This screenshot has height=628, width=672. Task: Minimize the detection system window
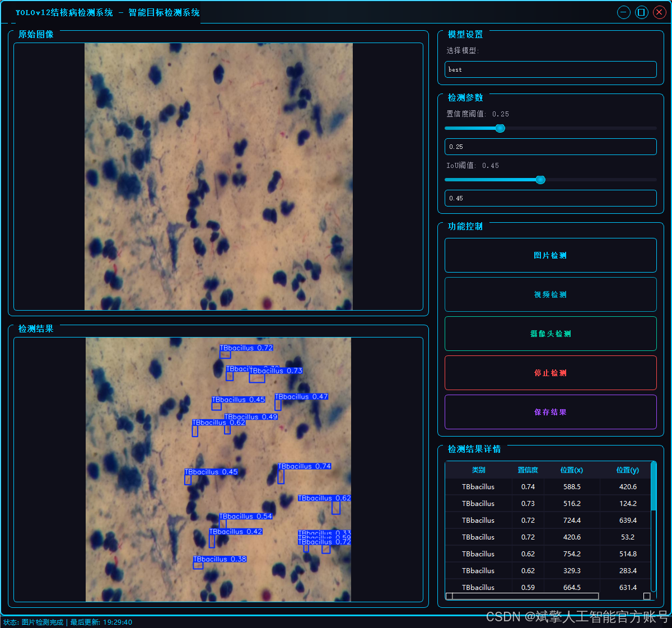(x=624, y=12)
